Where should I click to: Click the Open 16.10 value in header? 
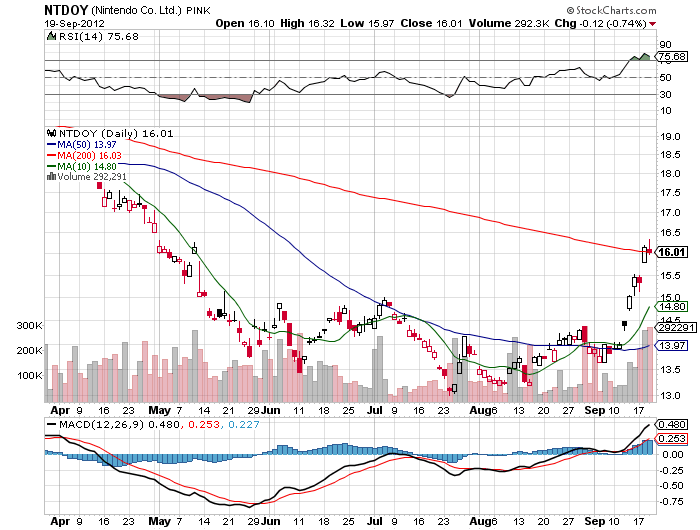pyautogui.click(x=245, y=23)
